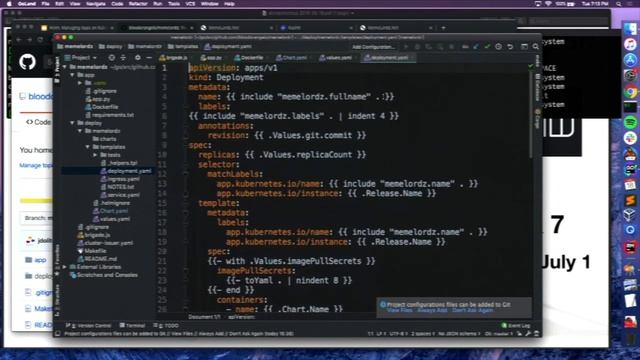640x360 pixels.
Task: Click the Branch selector in GitHub page
Action: click(37, 218)
